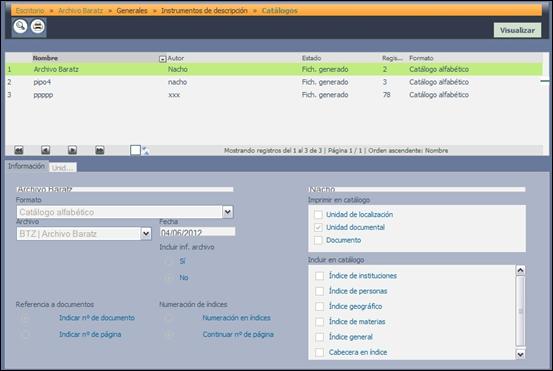Enable Índice de materias checkbox
This screenshot has height=371, width=553.
tap(320, 322)
